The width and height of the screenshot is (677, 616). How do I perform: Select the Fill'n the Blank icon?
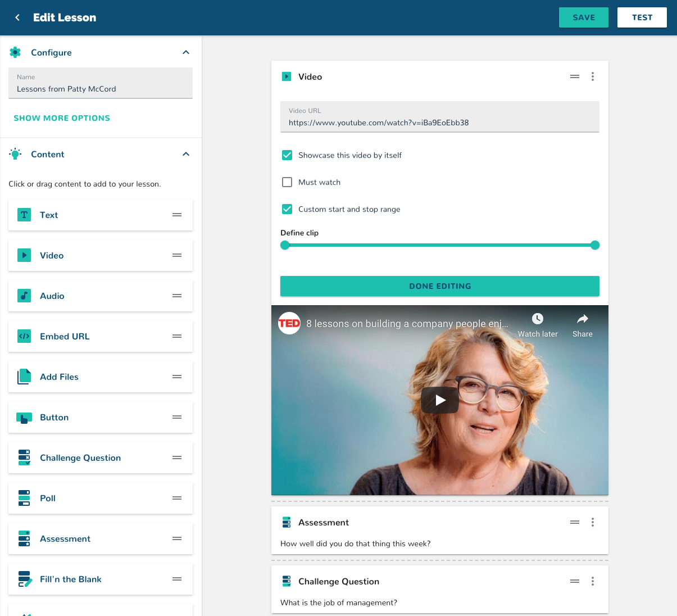click(x=24, y=579)
